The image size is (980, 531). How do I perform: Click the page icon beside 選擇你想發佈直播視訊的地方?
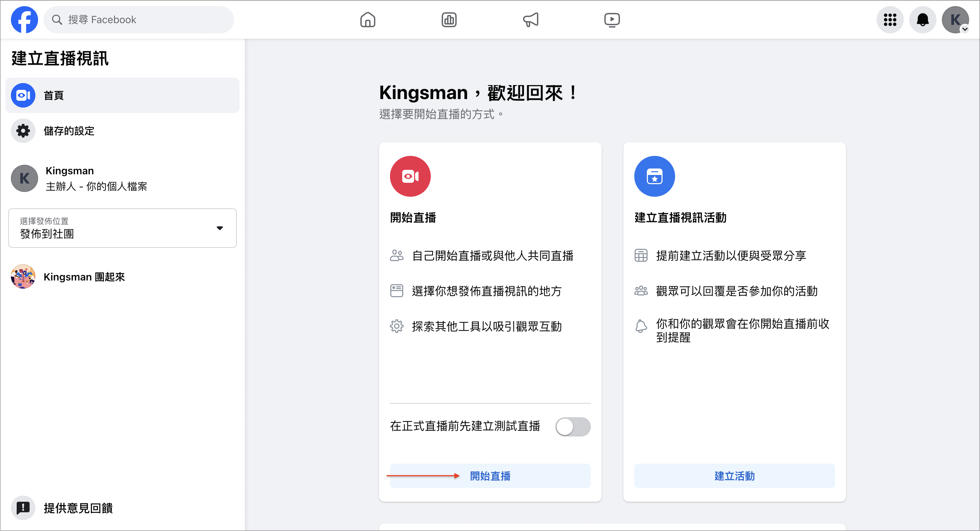click(x=396, y=291)
